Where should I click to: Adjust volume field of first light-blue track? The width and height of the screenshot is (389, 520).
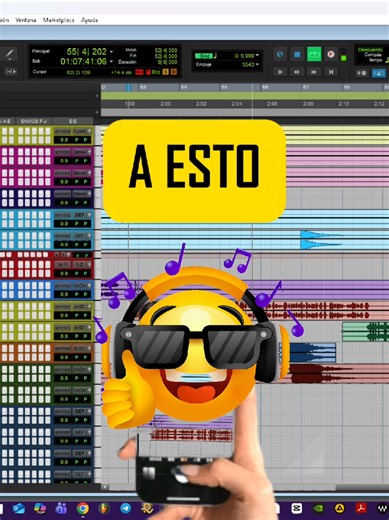[x=63, y=224]
